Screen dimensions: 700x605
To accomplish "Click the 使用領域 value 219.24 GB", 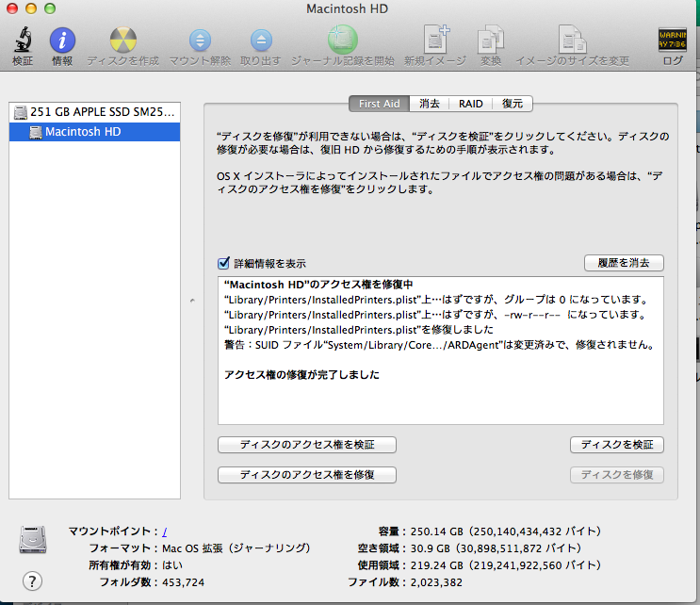I will (506, 565).
